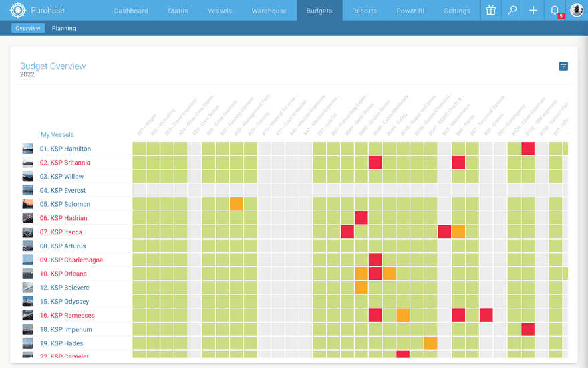Open the 02. KSP Britannia vessel link
Image resolution: width=588 pixels, height=368 pixels.
tap(65, 163)
